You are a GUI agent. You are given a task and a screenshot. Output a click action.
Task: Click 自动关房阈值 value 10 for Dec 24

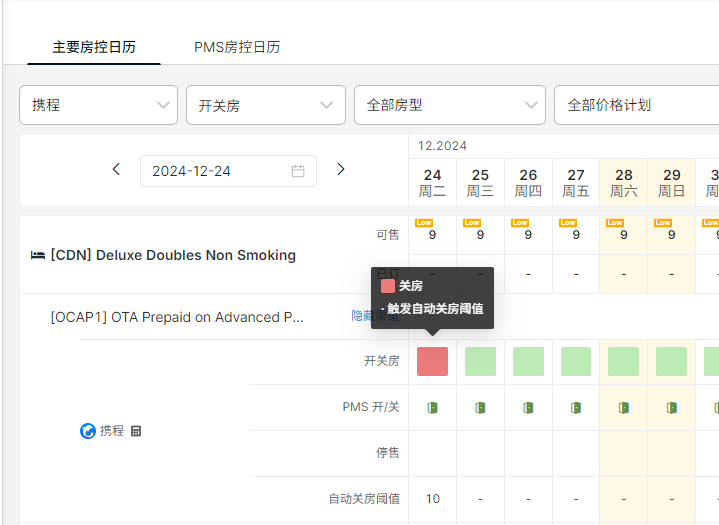point(432,499)
